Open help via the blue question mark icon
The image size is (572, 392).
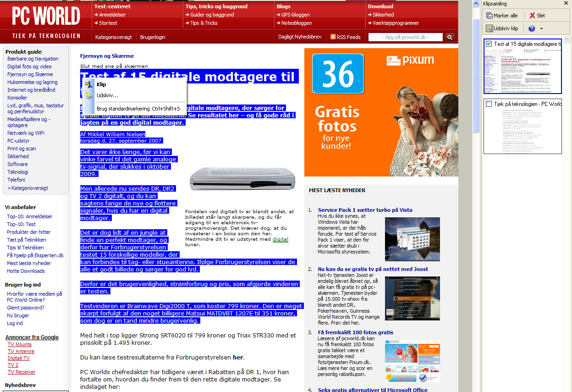pos(532,28)
